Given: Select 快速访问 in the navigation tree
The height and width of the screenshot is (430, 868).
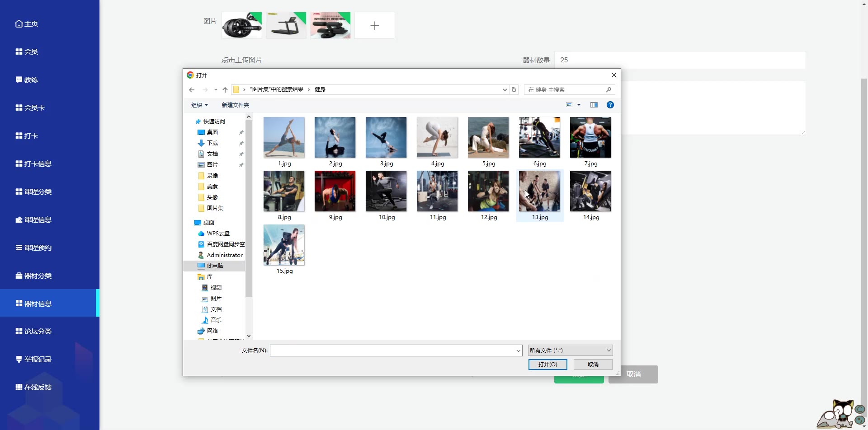Looking at the screenshot, I should click(214, 121).
